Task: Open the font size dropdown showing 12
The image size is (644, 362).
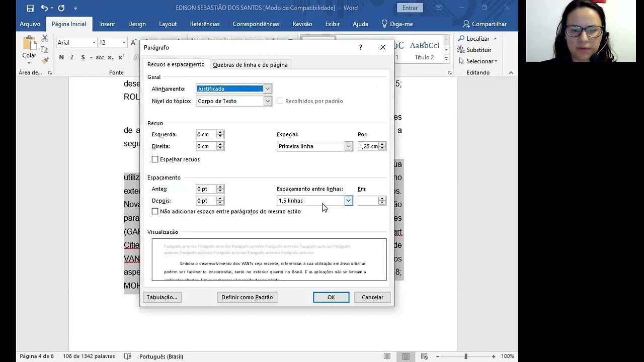Action: tap(124, 43)
